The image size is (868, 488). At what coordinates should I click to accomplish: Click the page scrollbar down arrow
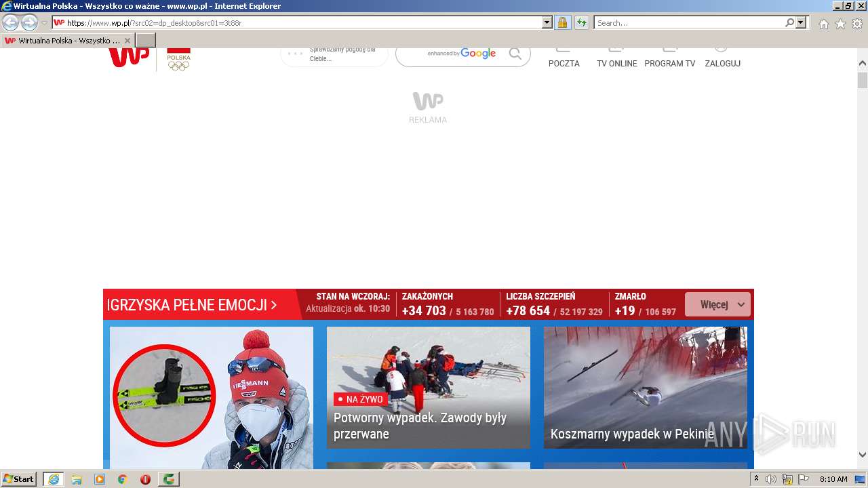click(x=863, y=455)
